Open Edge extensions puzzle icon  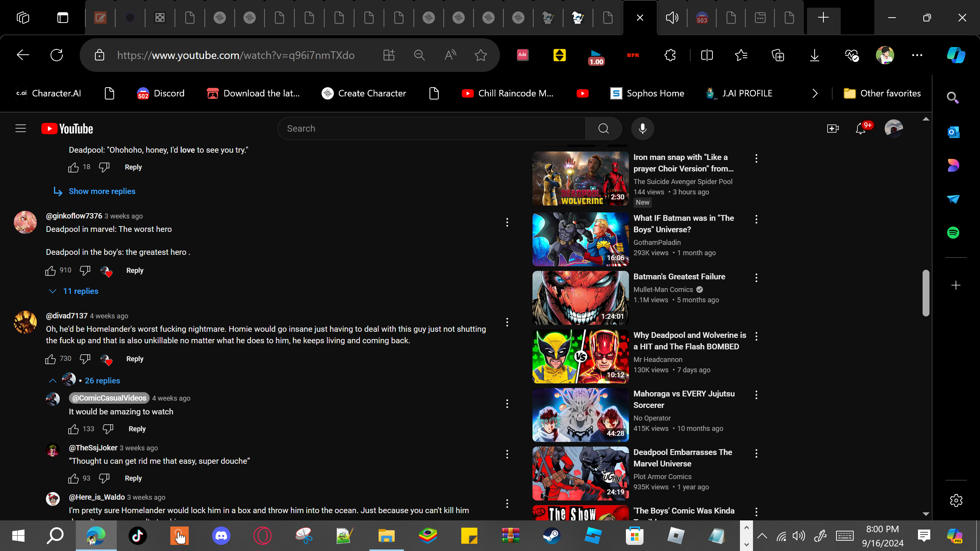[670, 55]
